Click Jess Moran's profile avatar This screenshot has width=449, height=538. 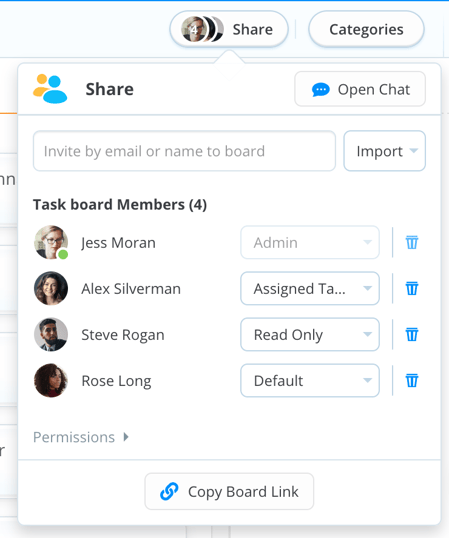[x=51, y=242]
